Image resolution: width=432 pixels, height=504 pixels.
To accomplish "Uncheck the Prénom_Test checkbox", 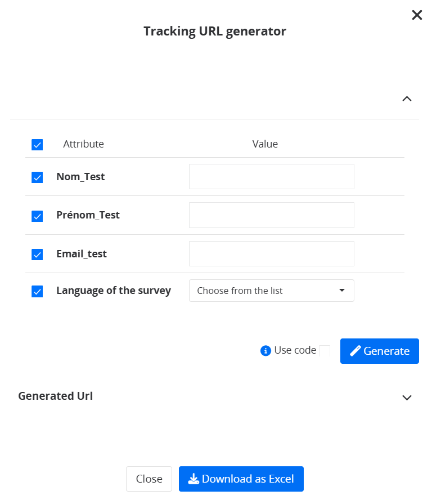I will click(x=37, y=216).
